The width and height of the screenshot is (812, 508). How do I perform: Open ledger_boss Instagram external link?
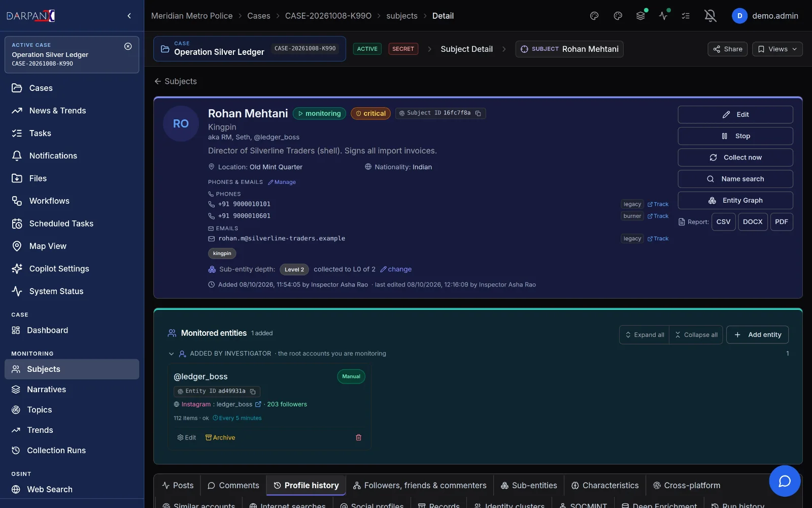click(258, 404)
